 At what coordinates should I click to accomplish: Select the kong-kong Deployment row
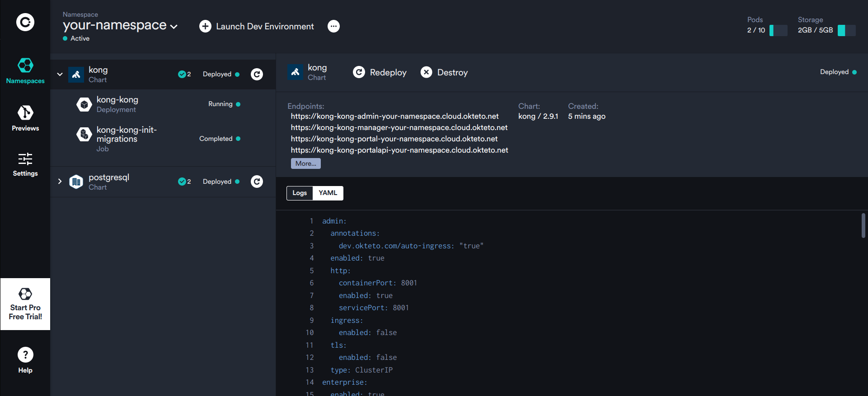tap(163, 104)
